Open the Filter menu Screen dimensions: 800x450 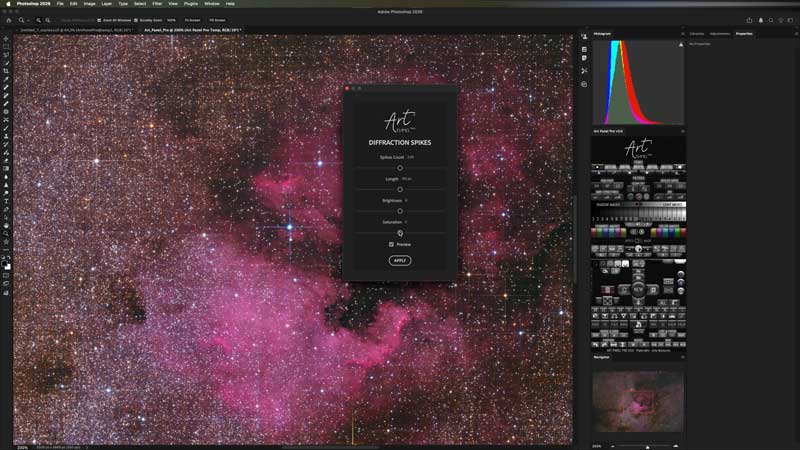click(157, 4)
